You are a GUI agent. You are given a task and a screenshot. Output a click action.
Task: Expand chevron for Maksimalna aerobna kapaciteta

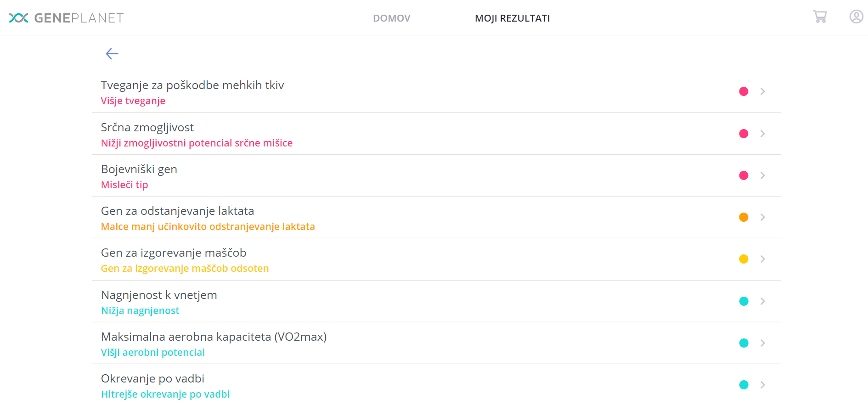pyautogui.click(x=762, y=343)
